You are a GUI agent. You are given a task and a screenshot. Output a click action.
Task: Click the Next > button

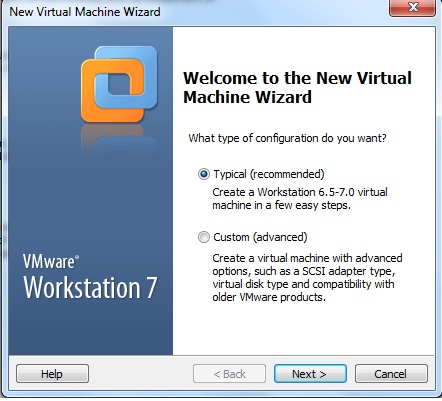[x=310, y=374]
